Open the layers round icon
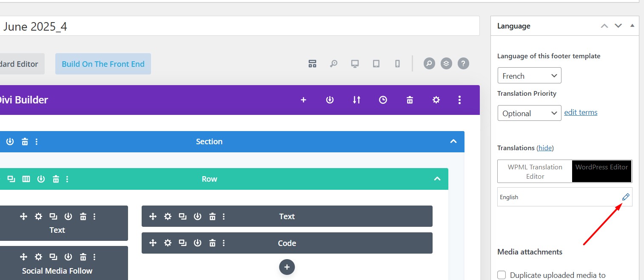Screen dimensions: 644x280 [x=446, y=64]
